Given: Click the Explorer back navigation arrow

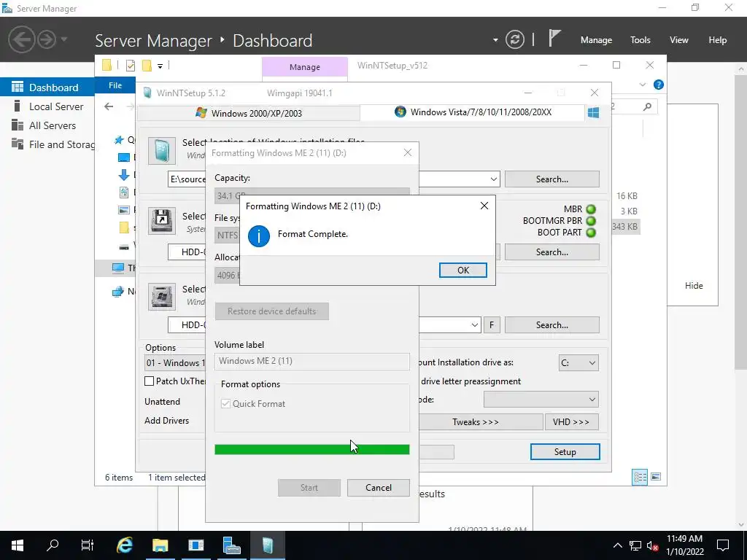Looking at the screenshot, I should pyautogui.click(x=109, y=106).
